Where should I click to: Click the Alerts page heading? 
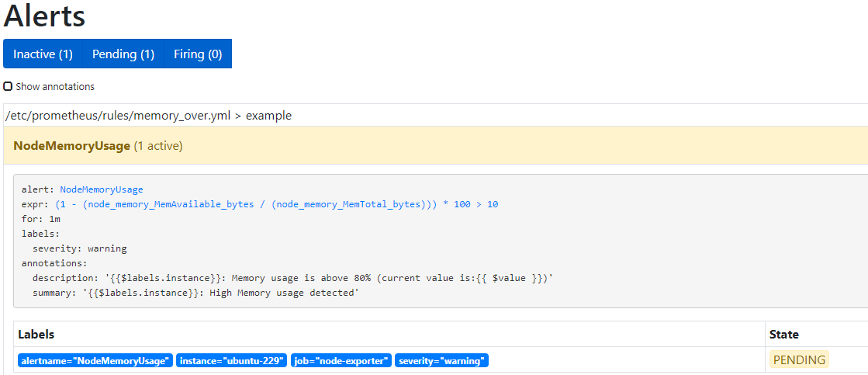point(45,16)
